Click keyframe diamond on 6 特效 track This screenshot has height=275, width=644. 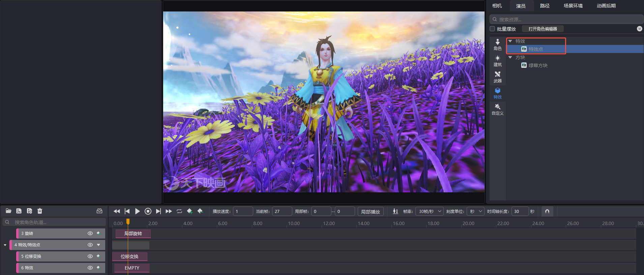98,268
